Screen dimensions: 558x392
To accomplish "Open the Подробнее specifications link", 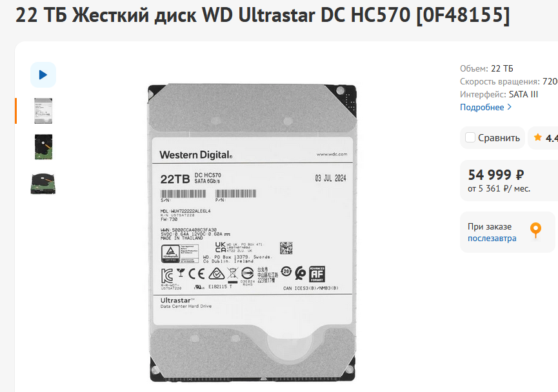I will point(482,107).
